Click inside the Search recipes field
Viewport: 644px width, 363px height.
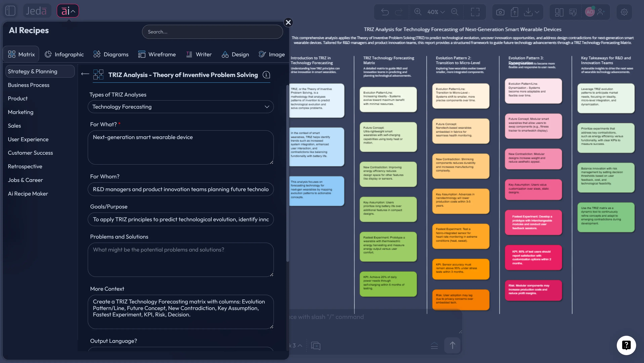pos(212,31)
